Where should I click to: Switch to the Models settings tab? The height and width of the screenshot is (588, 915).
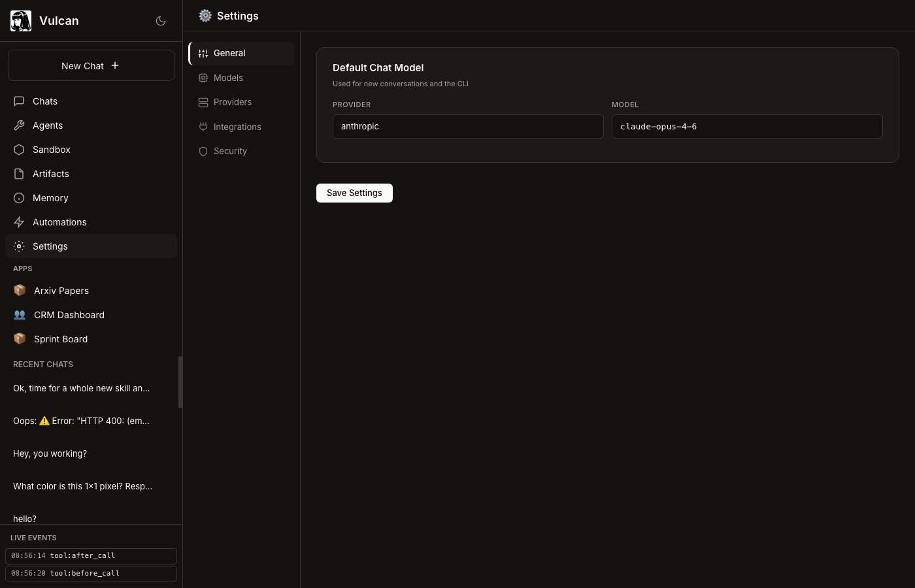click(228, 78)
